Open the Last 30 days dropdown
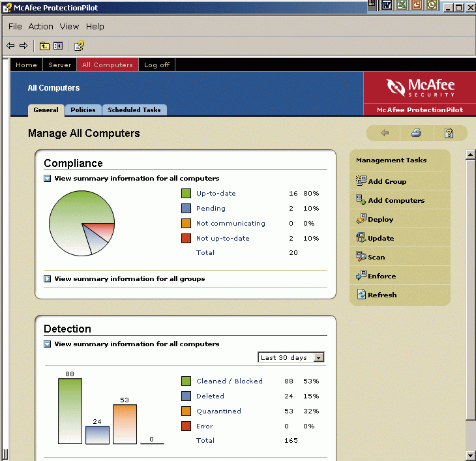 (318, 357)
